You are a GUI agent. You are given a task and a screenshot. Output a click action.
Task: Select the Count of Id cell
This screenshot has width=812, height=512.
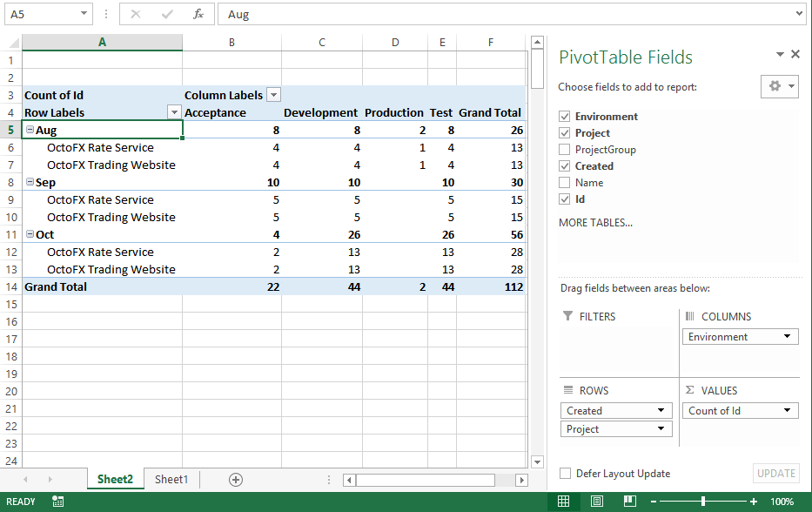pyautogui.click(x=102, y=95)
